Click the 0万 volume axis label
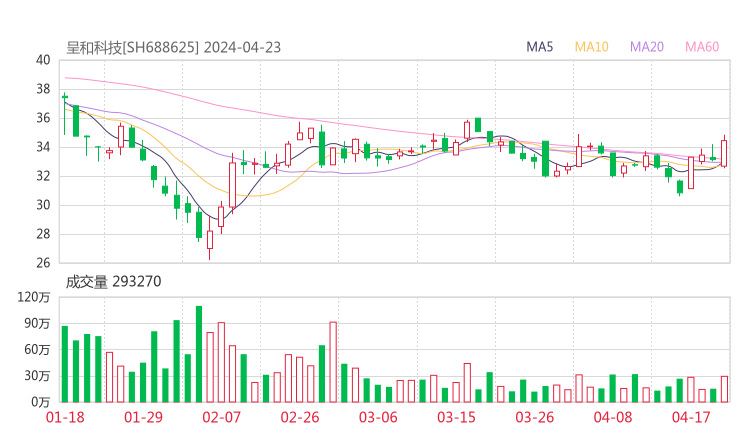 click(41, 402)
